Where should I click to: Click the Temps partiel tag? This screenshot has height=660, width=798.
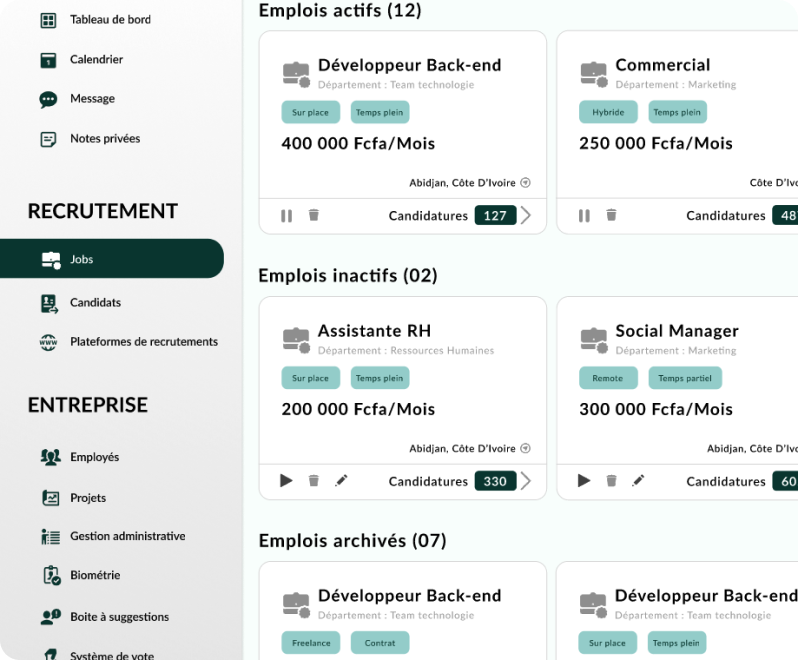pos(685,378)
